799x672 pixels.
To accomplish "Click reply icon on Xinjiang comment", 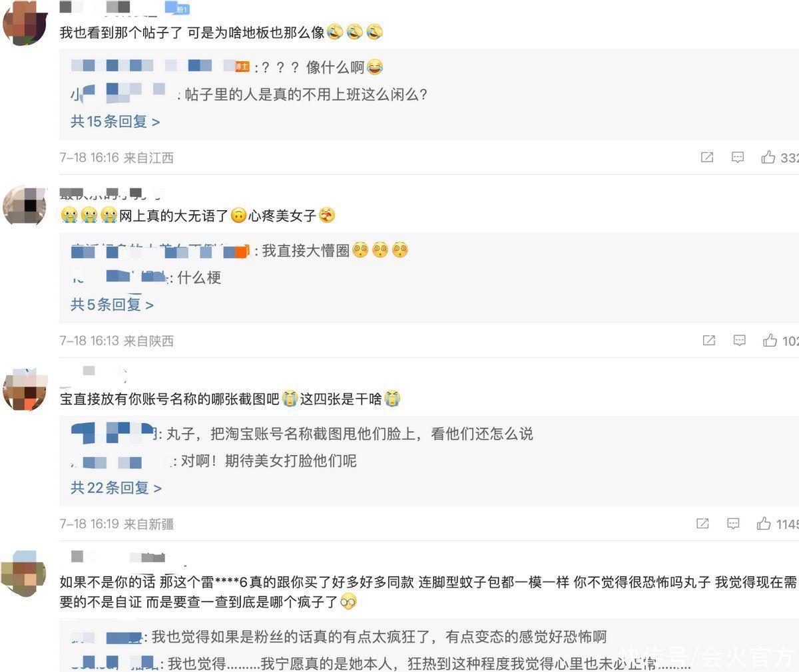I will (733, 524).
